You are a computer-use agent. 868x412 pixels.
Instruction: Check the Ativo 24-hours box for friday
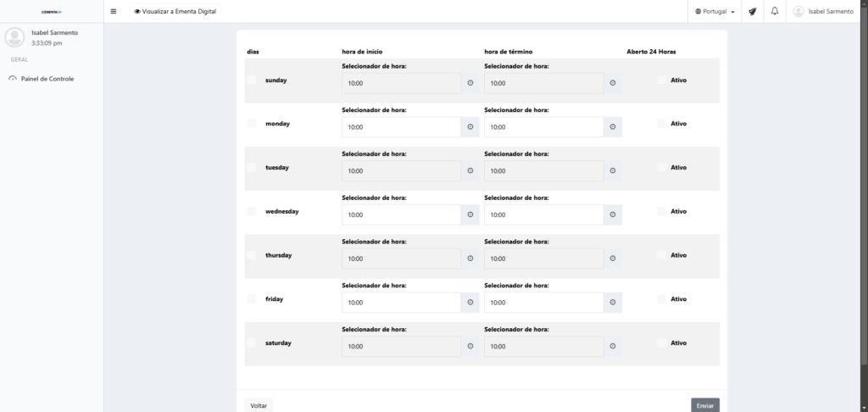662,298
